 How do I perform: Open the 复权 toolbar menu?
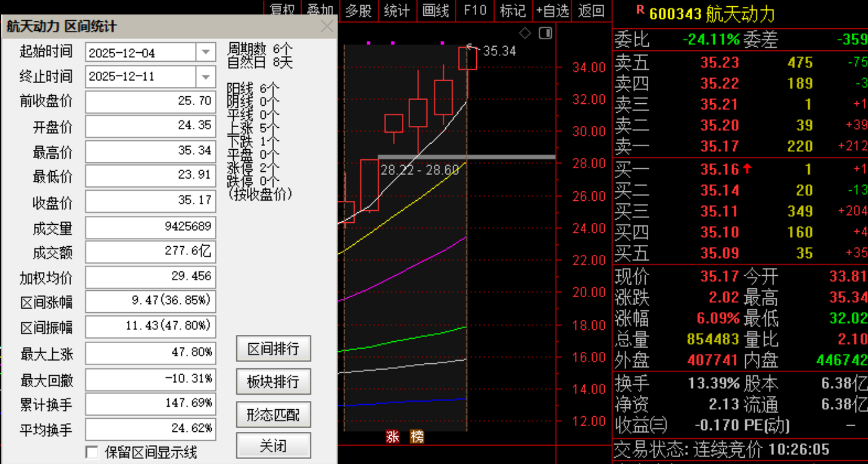[282, 10]
